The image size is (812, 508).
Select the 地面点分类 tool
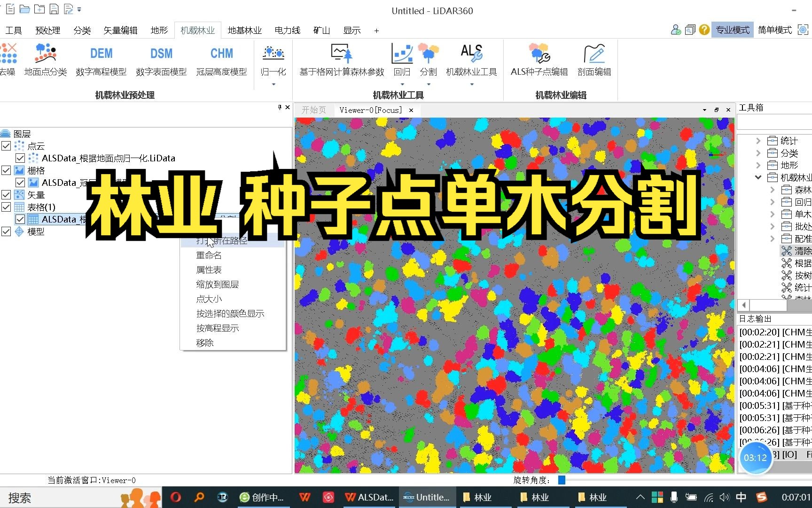(45, 61)
